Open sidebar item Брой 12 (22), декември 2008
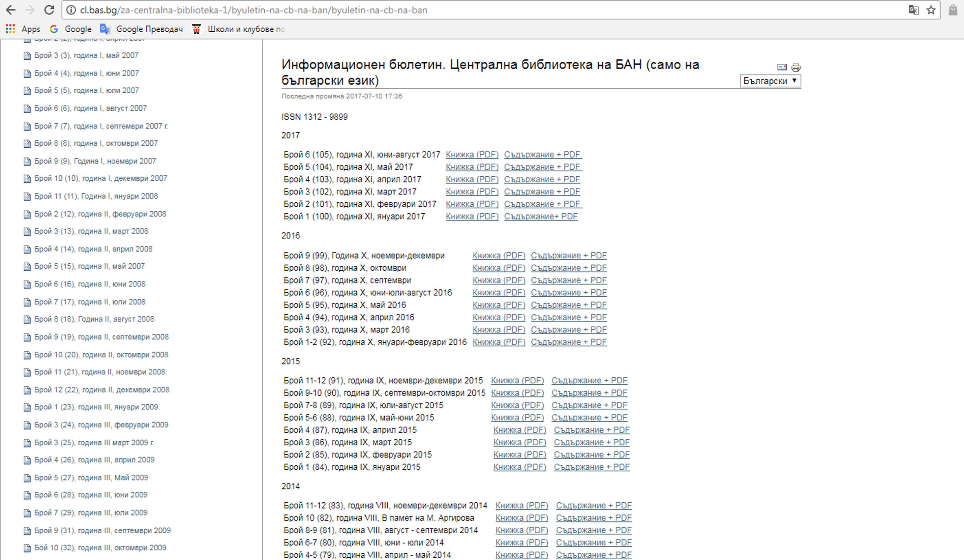Screen dimensions: 964x560 (102, 390)
